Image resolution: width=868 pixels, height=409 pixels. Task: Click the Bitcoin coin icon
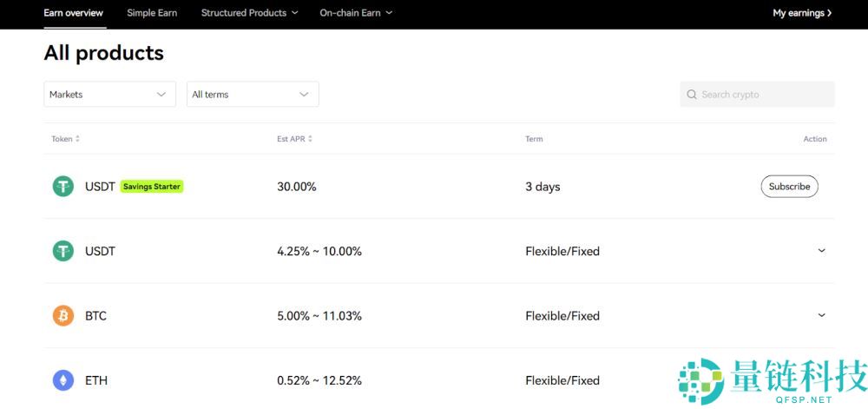coord(63,316)
